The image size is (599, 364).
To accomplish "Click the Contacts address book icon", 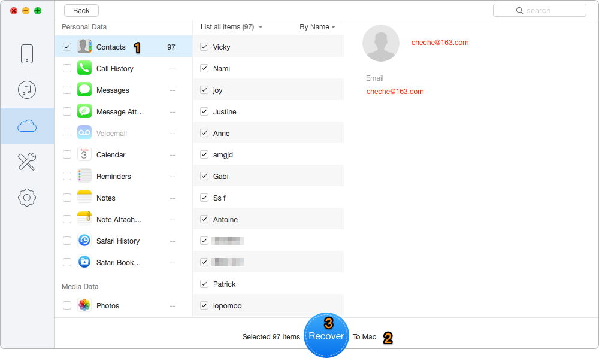I will point(84,47).
